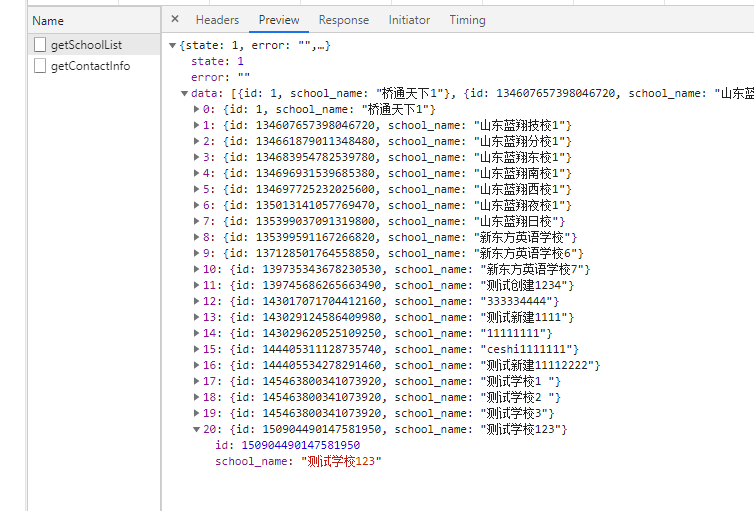754x511 pixels.
Task: Collapse the data array
Action: [x=184, y=94]
